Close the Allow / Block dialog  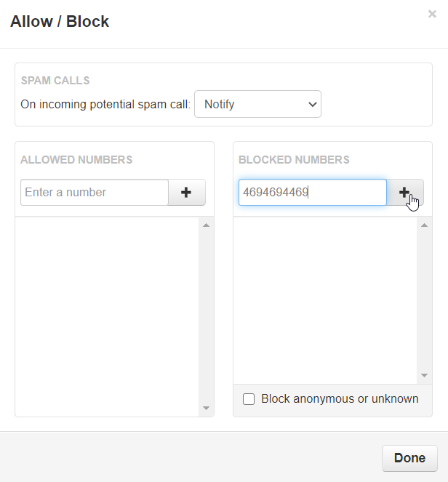pyautogui.click(x=432, y=14)
